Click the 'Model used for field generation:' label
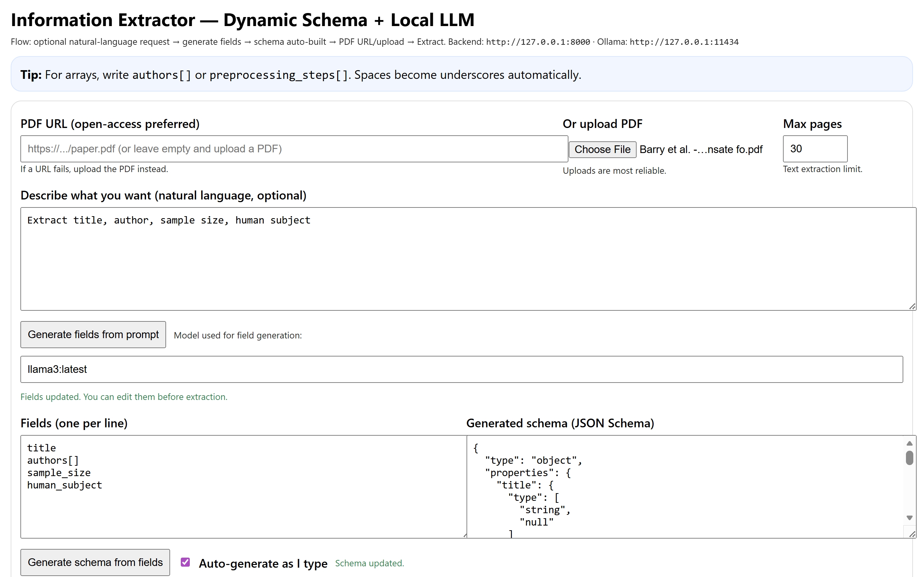 tap(238, 335)
